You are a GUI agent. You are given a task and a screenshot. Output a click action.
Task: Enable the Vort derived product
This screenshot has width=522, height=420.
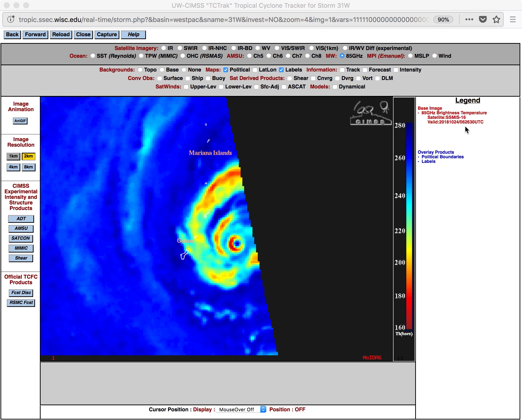coord(359,79)
